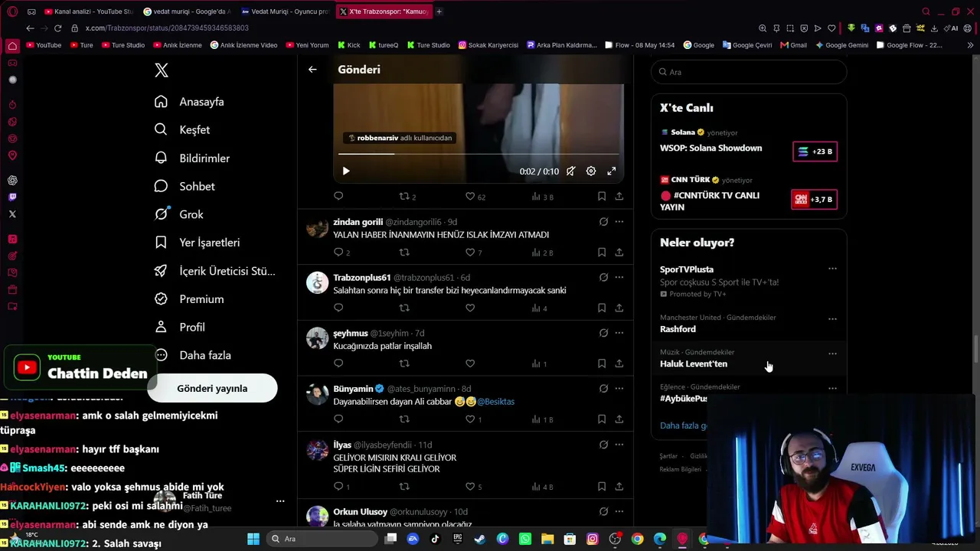Click Windows taskbar search box
Viewport: 980px width, 551px height.
click(322, 539)
